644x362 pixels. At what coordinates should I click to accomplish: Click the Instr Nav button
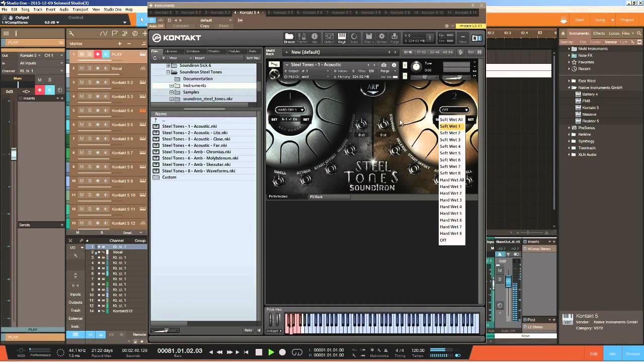pos(253,58)
